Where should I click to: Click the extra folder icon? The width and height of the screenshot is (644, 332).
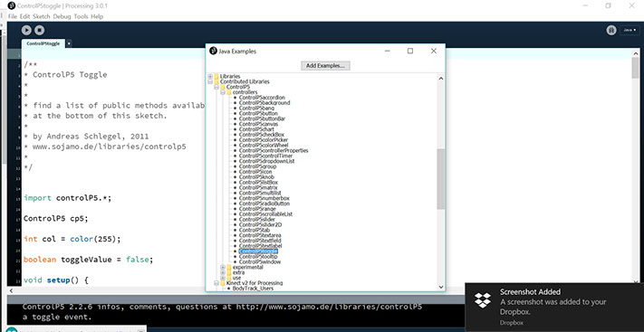coord(229,272)
